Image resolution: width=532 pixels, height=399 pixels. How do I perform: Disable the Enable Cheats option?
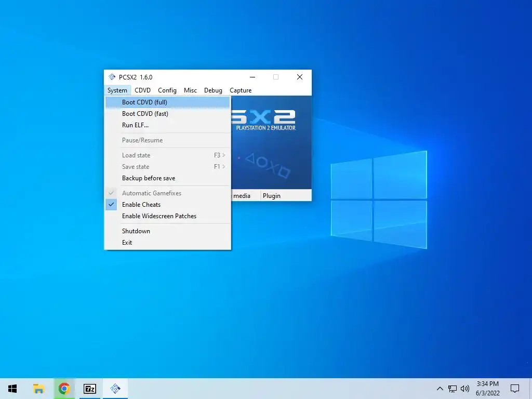[x=168, y=205]
